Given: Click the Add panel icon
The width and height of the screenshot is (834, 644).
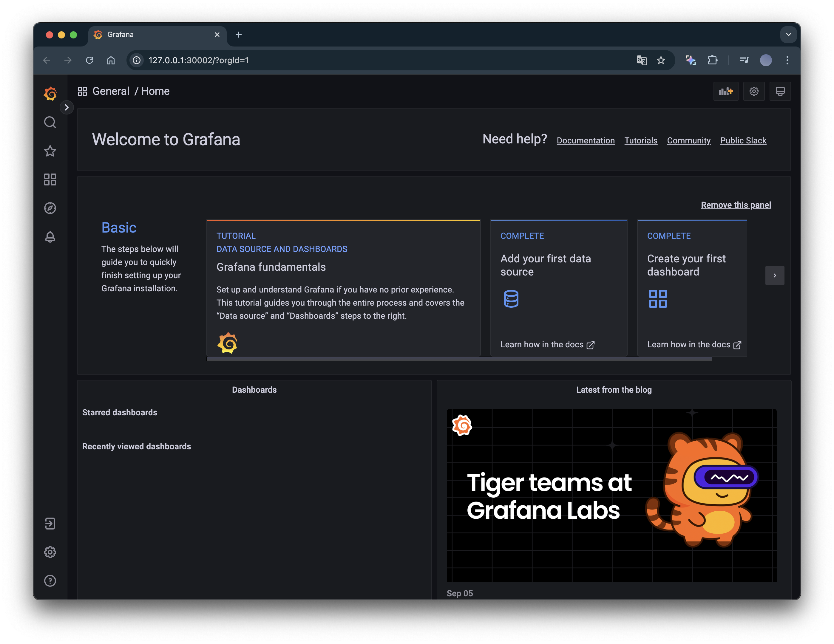Looking at the screenshot, I should click(725, 91).
